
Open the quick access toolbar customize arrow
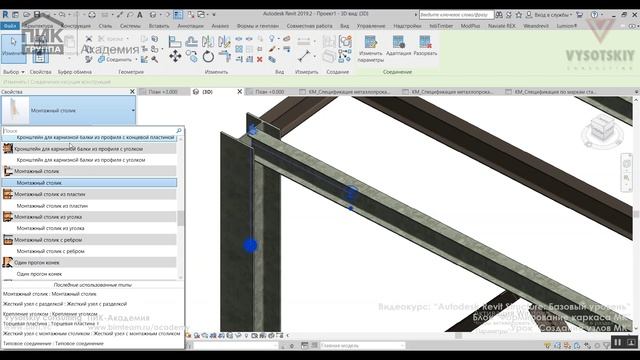213,15
